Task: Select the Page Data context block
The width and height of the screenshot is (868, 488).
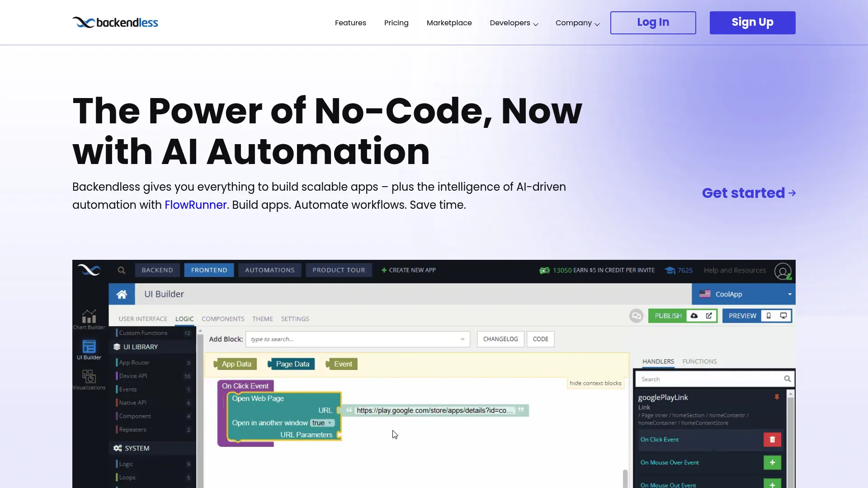Action: 292,364
